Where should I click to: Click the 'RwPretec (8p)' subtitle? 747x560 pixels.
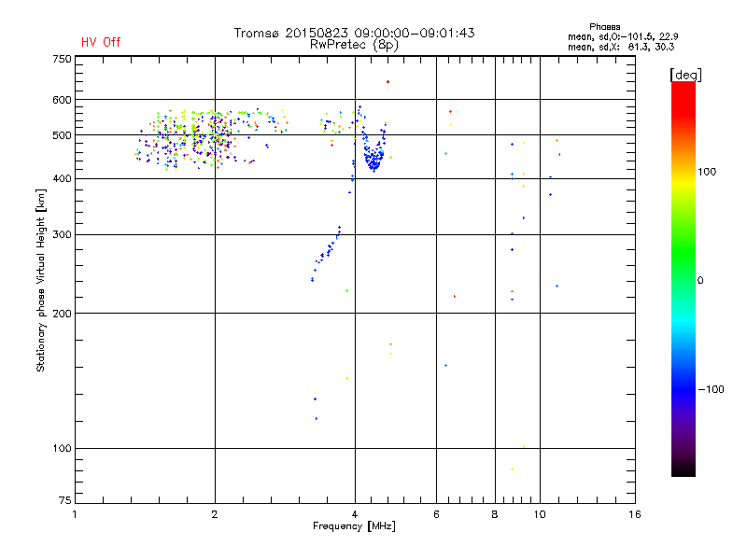pos(354,45)
